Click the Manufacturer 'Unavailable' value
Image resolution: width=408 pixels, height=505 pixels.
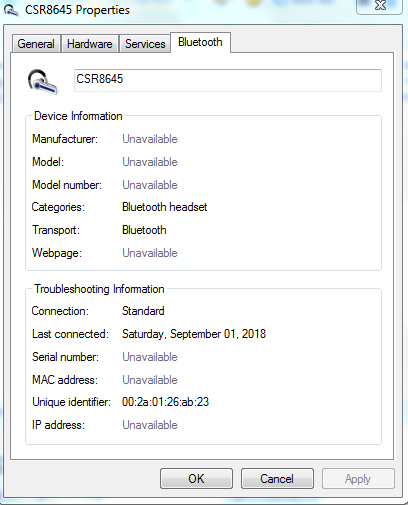tap(150, 139)
